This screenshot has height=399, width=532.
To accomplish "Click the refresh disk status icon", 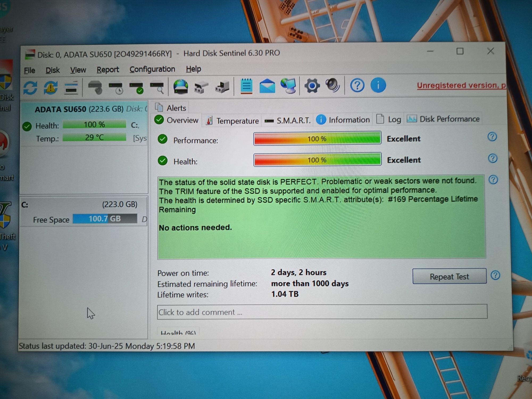I will pyautogui.click(x=30, y=88).
